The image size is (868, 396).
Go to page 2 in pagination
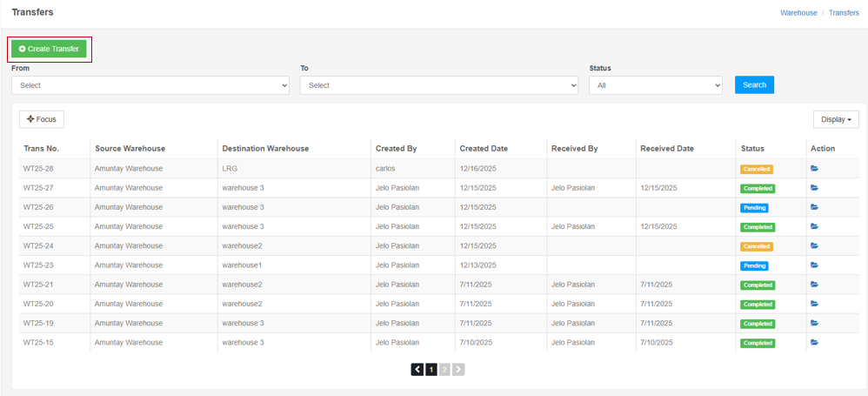pyautogui.click(x=445, y=370)
